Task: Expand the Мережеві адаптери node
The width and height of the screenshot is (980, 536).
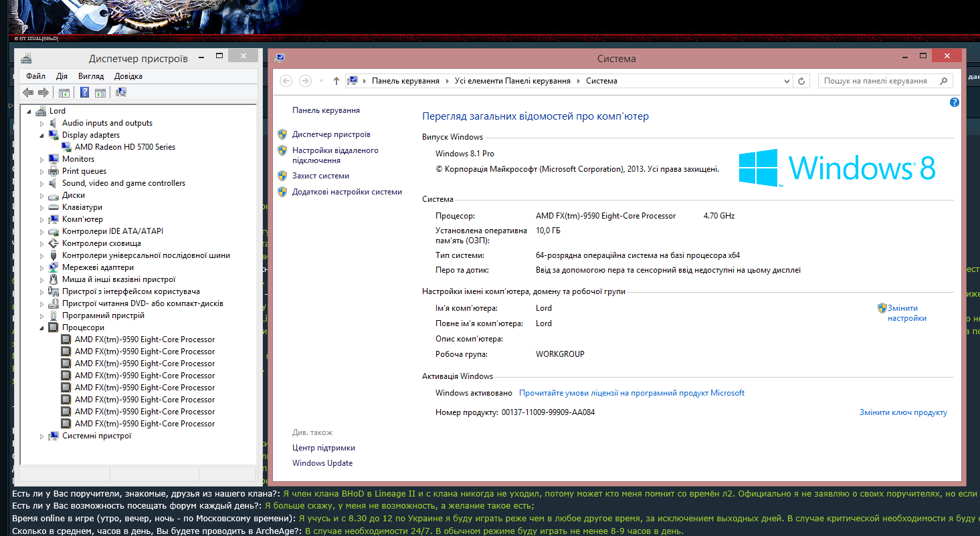Action: tap(41, 268)
